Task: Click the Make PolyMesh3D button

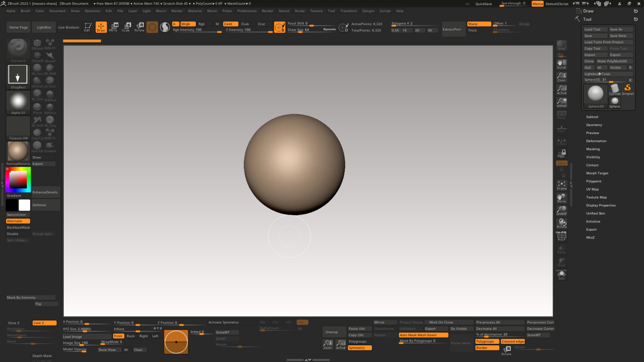Action: [x=612, y=61]
